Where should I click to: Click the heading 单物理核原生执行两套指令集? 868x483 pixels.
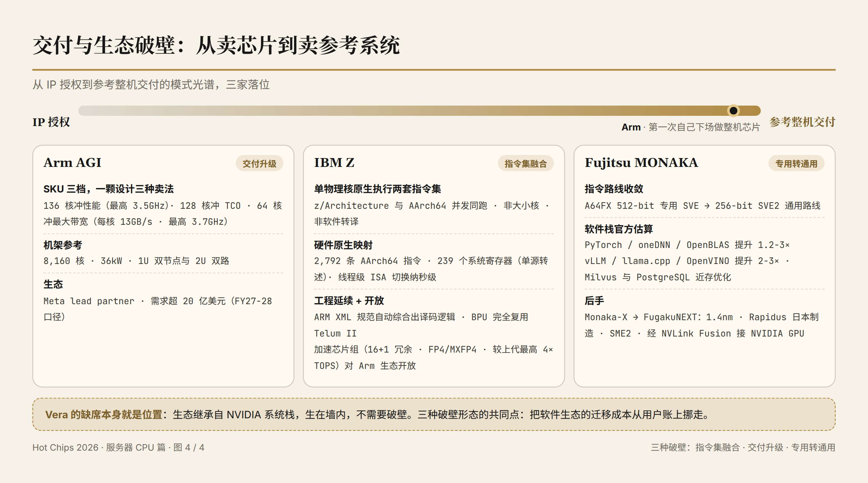pyautogui.click(x=377, y=189)
